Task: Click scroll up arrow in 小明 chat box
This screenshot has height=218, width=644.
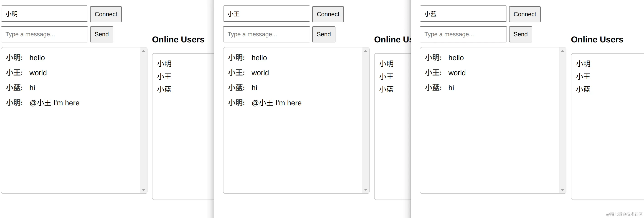Action: [x=144, y=51]
